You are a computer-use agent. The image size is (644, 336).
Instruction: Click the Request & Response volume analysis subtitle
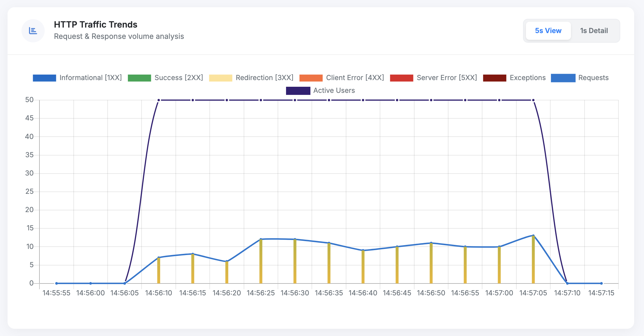point(119,36)
